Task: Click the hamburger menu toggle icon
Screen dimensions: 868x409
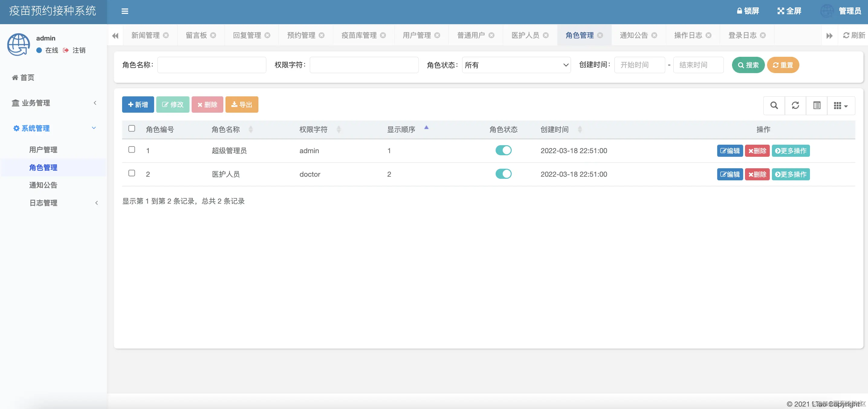Action: point(125,11)
